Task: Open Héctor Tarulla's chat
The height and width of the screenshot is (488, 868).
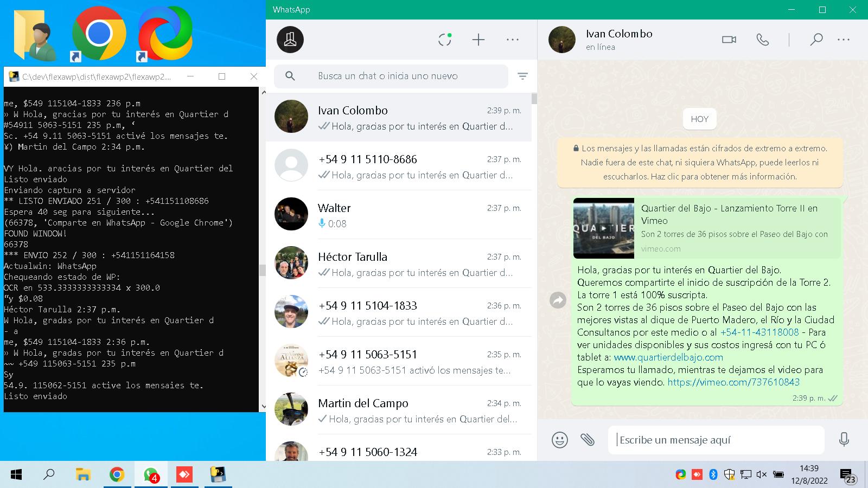Action: tap(399, 264)
